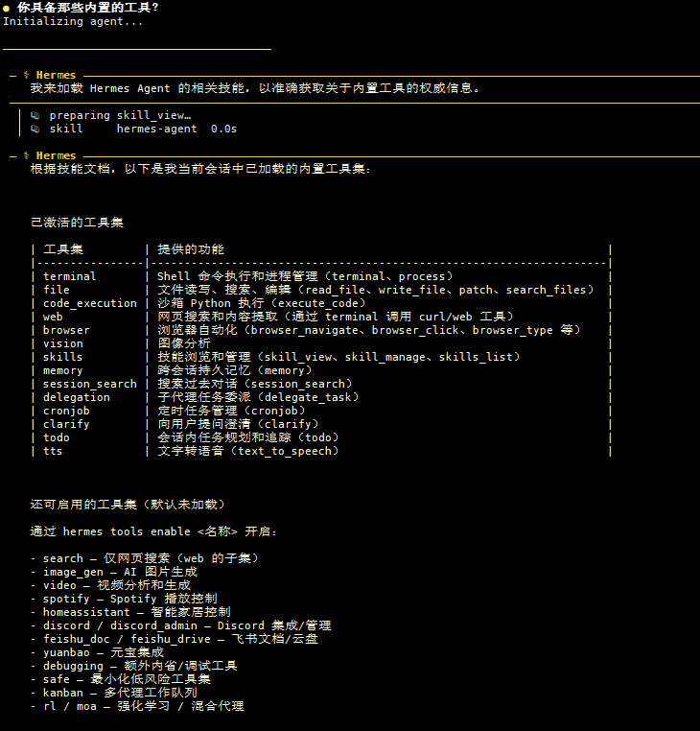Click the '图像分析' description cell
The image size is (700, 731).
pyautogui.click(x=184, y=343)
